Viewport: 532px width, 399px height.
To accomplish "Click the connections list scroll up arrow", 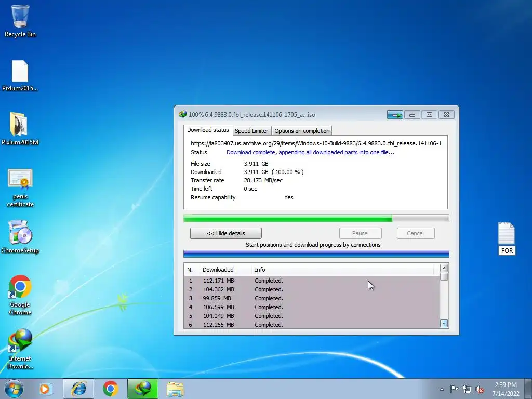I will [x=444, y=268].
